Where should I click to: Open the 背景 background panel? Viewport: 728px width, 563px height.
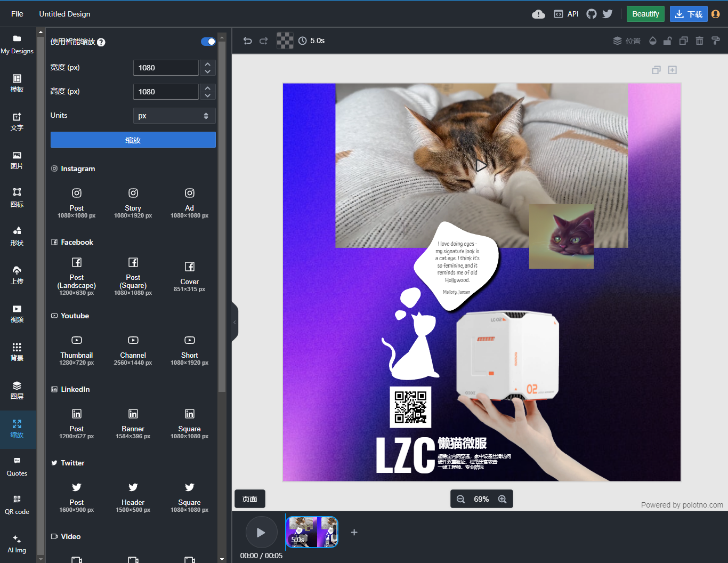pos(17,352)
